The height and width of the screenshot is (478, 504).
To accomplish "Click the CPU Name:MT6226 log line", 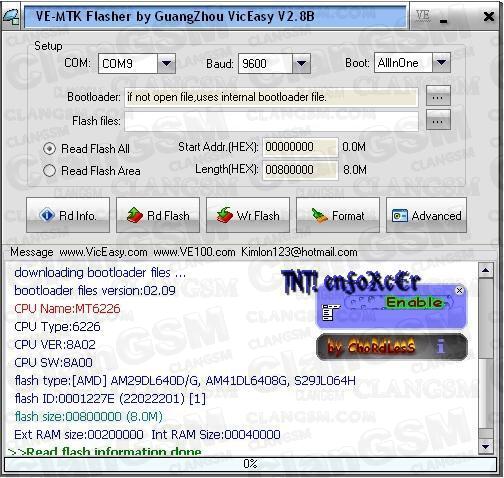I will (x=67, y=309).
